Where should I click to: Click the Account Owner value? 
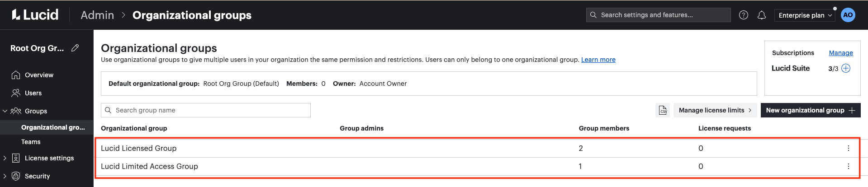point(383,84)
